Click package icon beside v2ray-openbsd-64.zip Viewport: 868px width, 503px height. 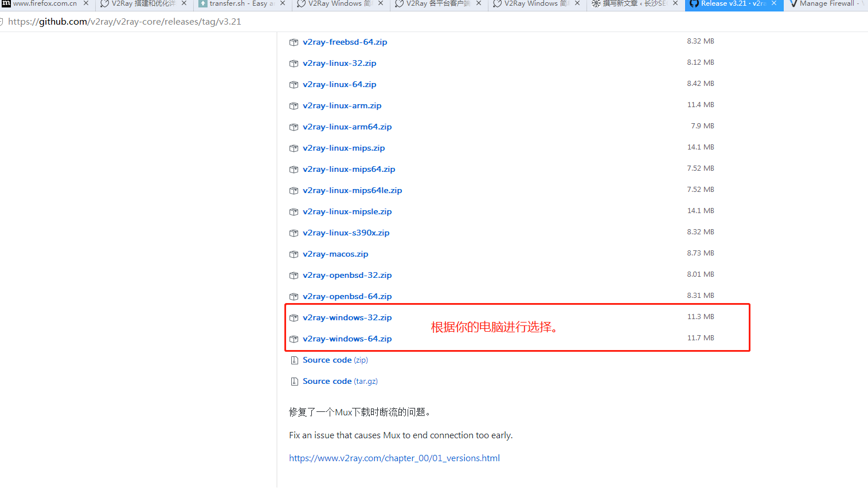pyautogui.click(x=294, y=297)
